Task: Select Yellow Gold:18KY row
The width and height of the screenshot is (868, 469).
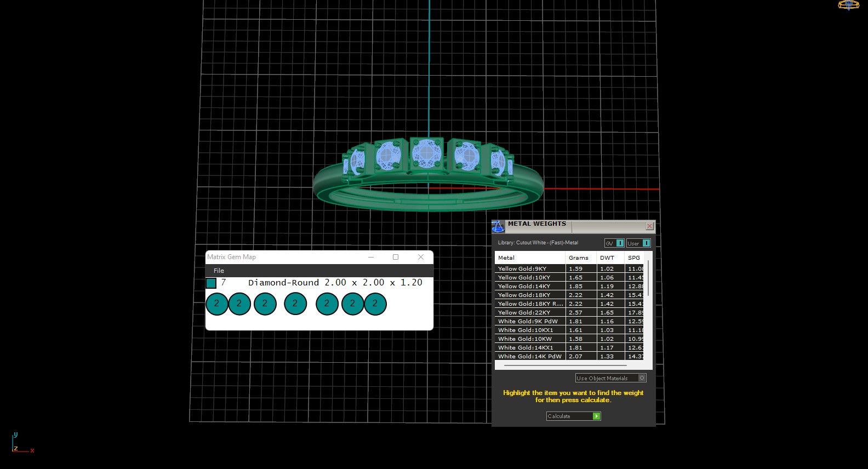Action: tap(524, 295)
